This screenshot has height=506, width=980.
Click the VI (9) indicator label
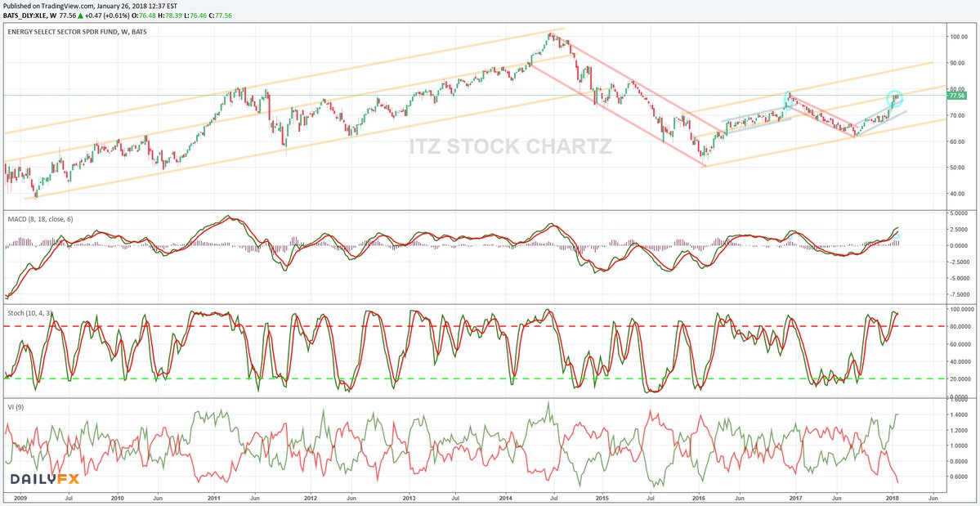[x=16, y=406]
